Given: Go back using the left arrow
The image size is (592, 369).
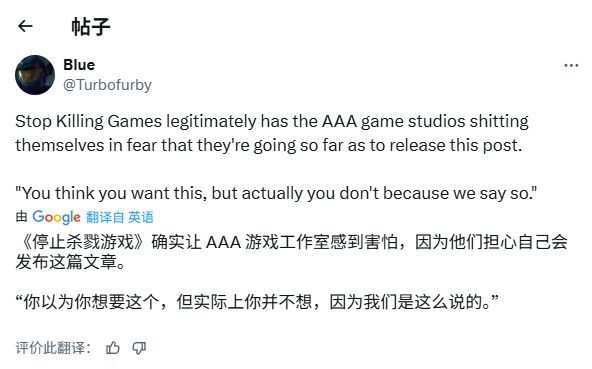Looking at the screenshot, I should pyautogui.click(x=25, y=26).
